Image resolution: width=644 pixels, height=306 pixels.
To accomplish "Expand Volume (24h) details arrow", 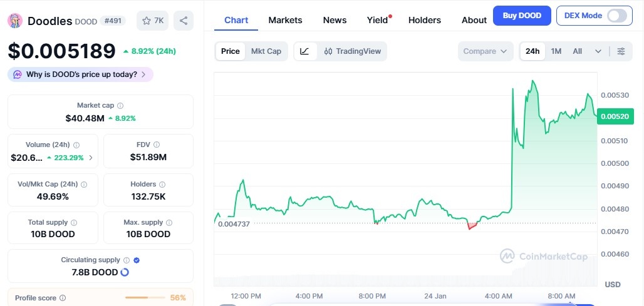I will pos(91,158).
